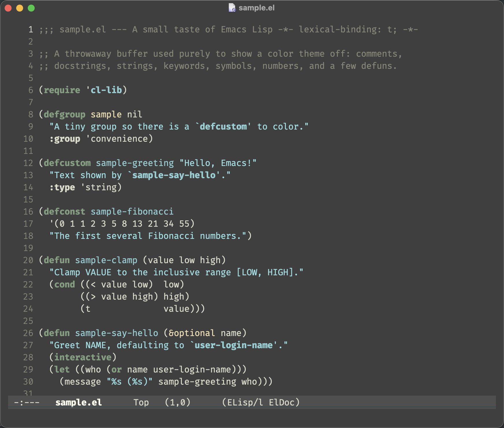Click the 'or' keyword on line 29
This screenshot has height=428, width=504.
click(116, 369)
